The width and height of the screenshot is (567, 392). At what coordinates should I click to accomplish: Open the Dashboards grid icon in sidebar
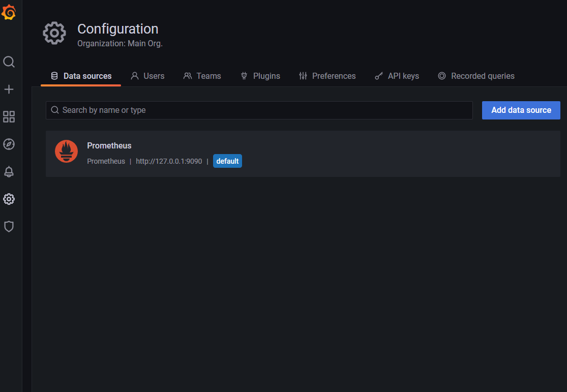pos(9,117)
